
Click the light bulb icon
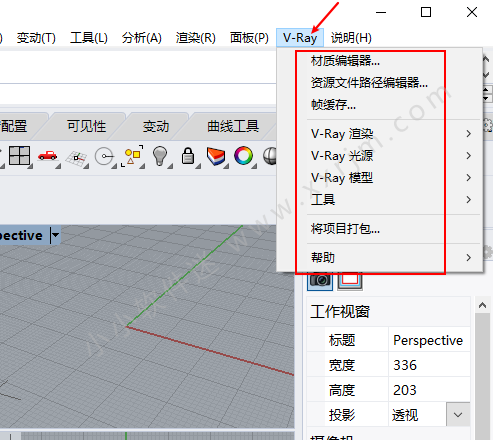point(160,156)
